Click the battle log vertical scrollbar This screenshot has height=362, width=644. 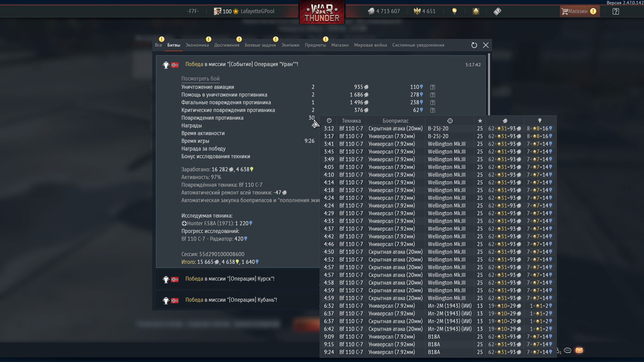click(x=489, y=84)
